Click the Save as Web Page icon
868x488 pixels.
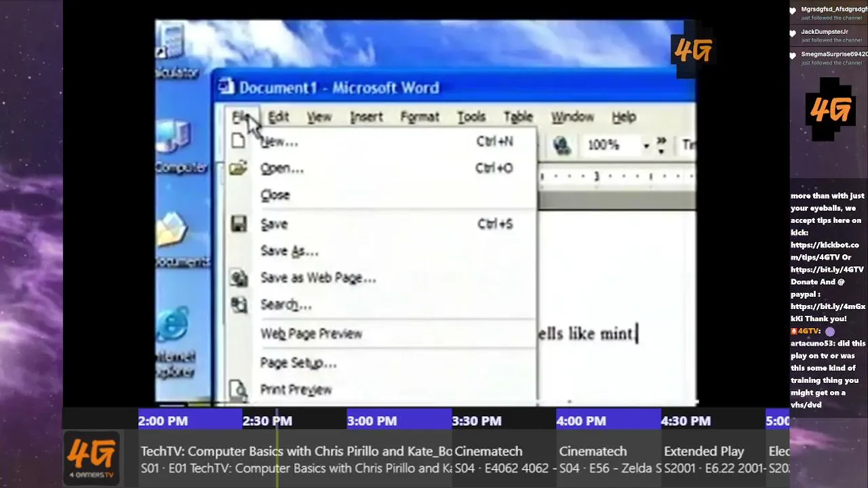[238, 278]
